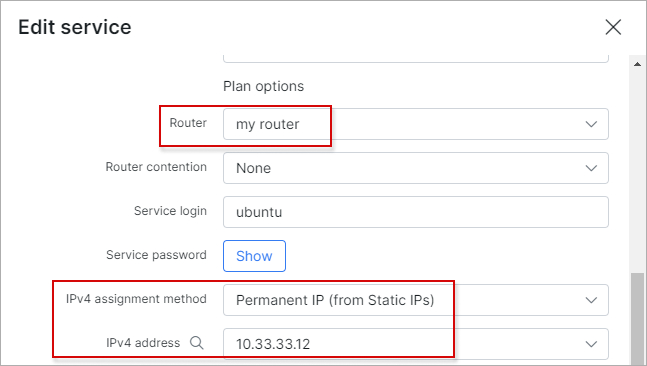This screenshot has height=366, width=647.
Task: Click the IPv4 address search magnifier icon
Action: [197, 342]
